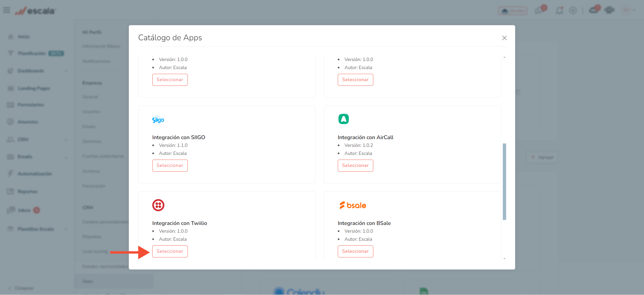Open the settings gear in the top bar

pos(609,10)
